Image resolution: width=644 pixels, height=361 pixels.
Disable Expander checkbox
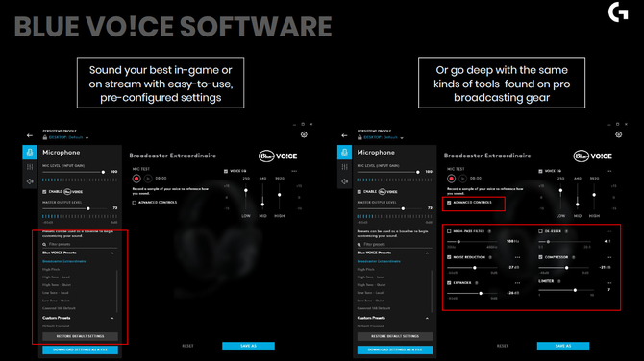click(x=449, y=282)
